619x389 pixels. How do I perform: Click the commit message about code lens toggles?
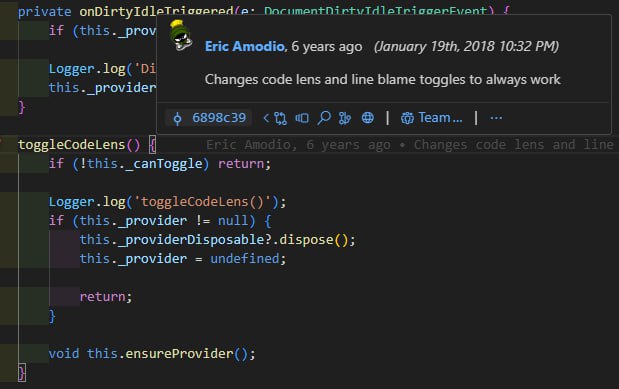pyautogui.click(x=383, y=80)
